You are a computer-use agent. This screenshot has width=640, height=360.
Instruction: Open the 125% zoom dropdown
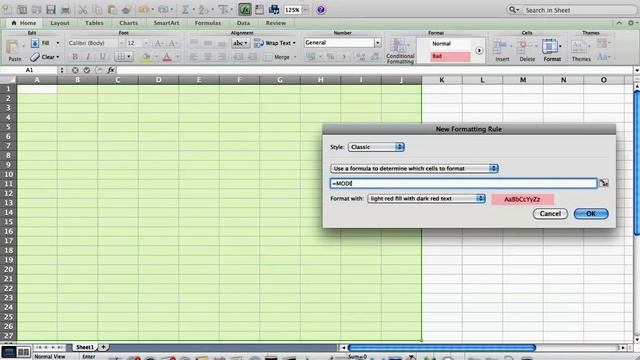click(306, 10)
